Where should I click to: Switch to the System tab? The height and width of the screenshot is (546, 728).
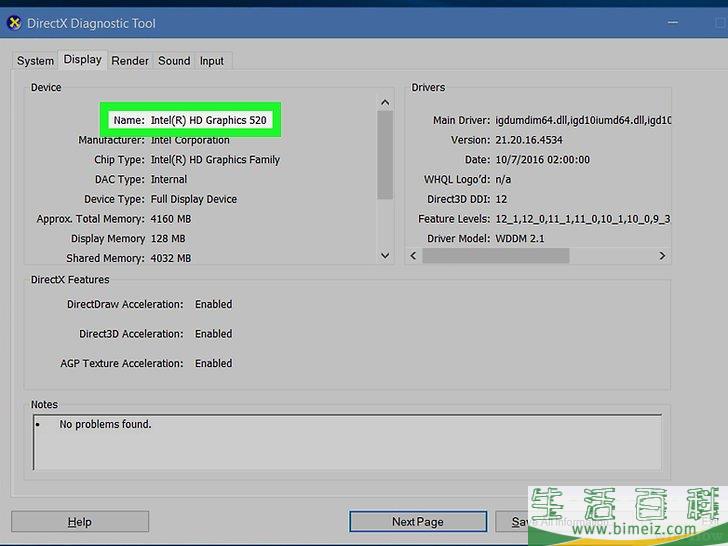pos(35,61)
